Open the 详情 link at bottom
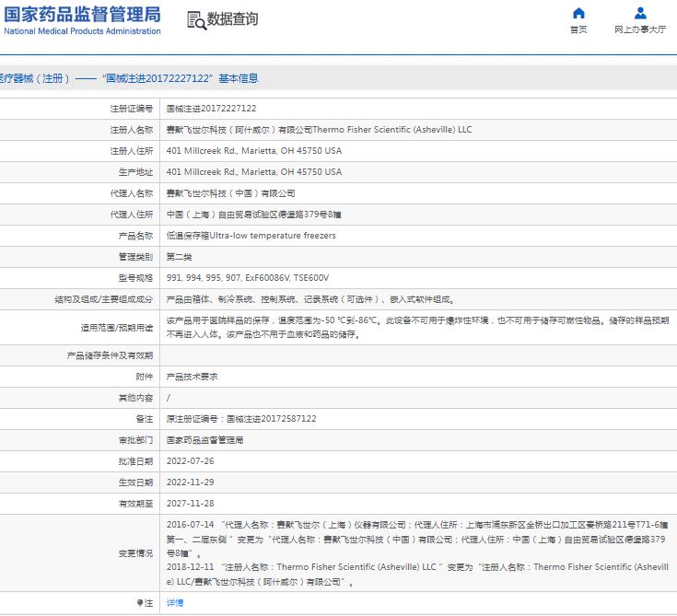The width and height of the screenshot is (677, 616). point(175,602)
